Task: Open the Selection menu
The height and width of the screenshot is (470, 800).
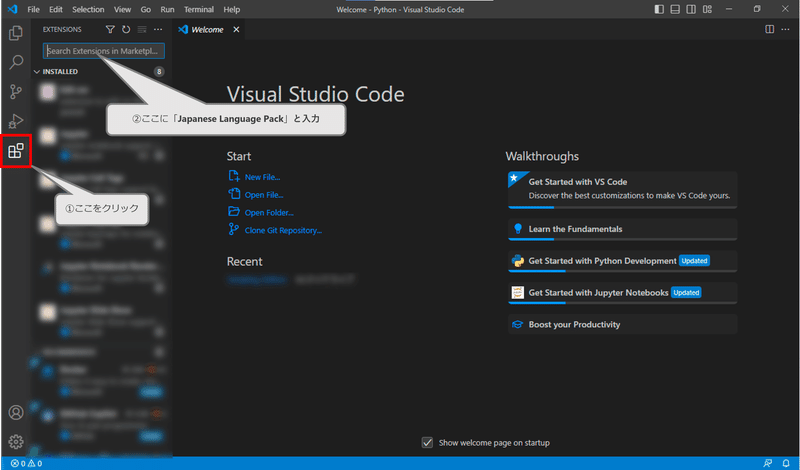Action: [88, 9]
